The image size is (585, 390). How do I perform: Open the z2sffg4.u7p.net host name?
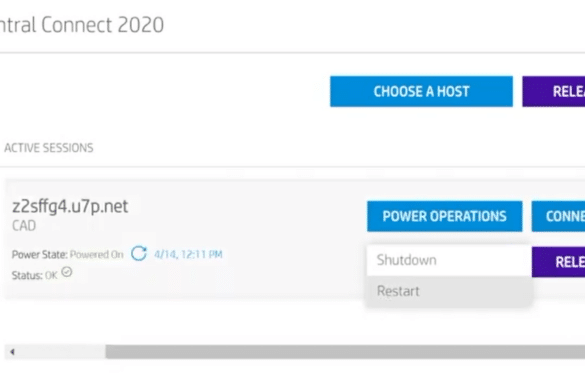70,206
